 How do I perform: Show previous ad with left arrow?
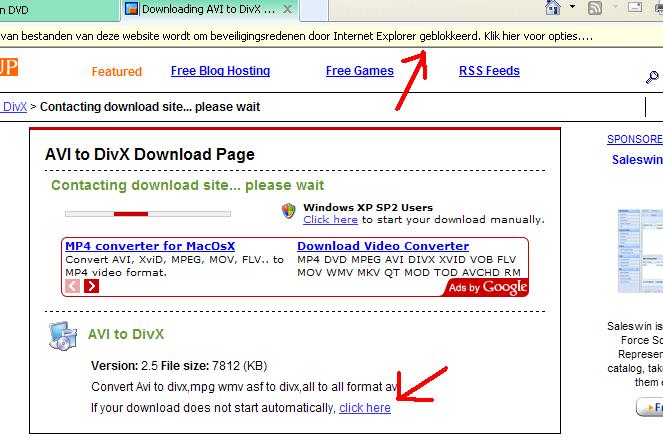point(72,286)
